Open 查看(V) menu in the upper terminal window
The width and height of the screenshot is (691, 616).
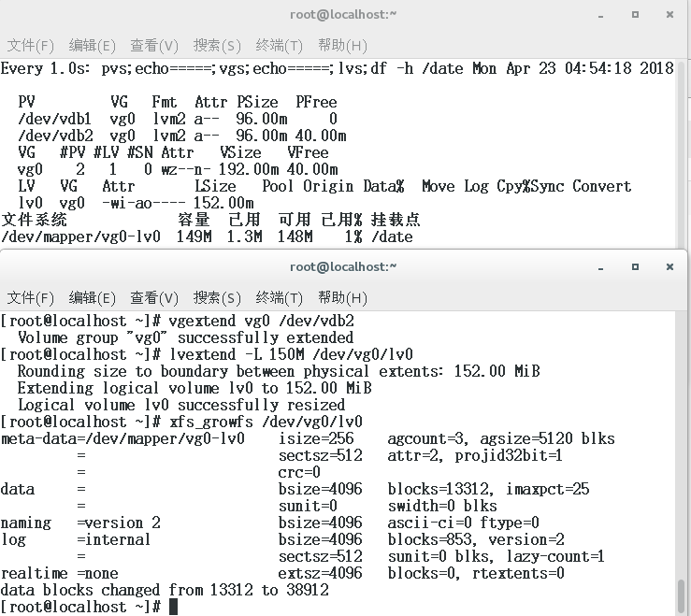pos(154,46)
